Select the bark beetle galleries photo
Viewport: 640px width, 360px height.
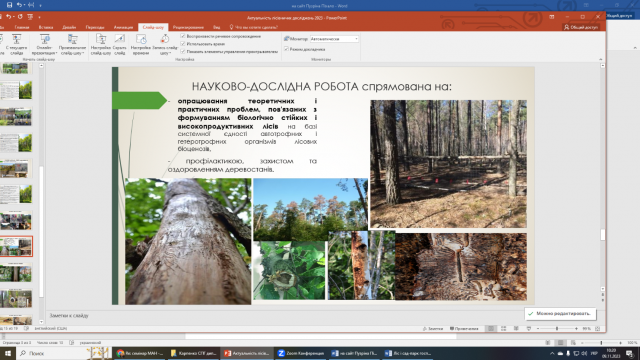(461, 267)
